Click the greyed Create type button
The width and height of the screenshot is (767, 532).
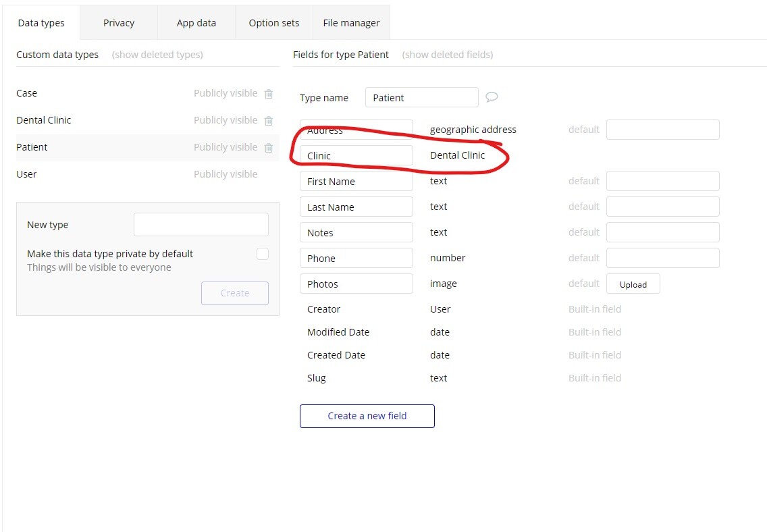click(x=235, y=294)
